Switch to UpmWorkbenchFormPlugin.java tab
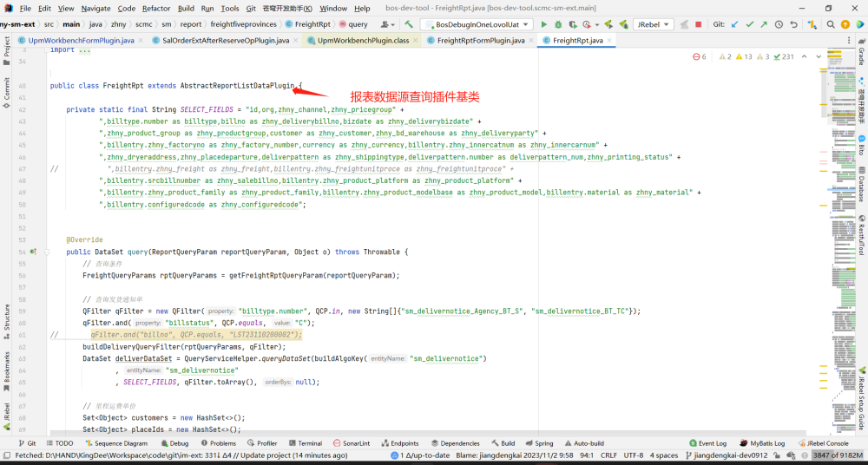Viewport: 868px width, 465px height. pos(81,41)
